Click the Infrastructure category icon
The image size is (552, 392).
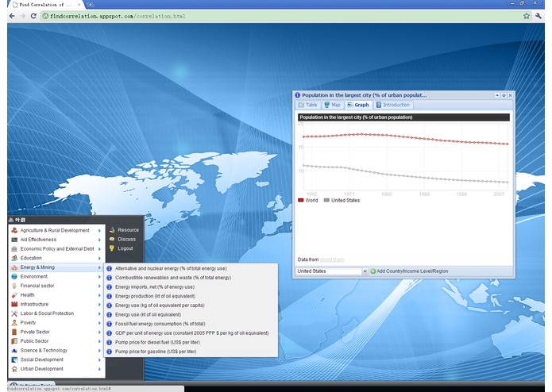coord(14,304)
